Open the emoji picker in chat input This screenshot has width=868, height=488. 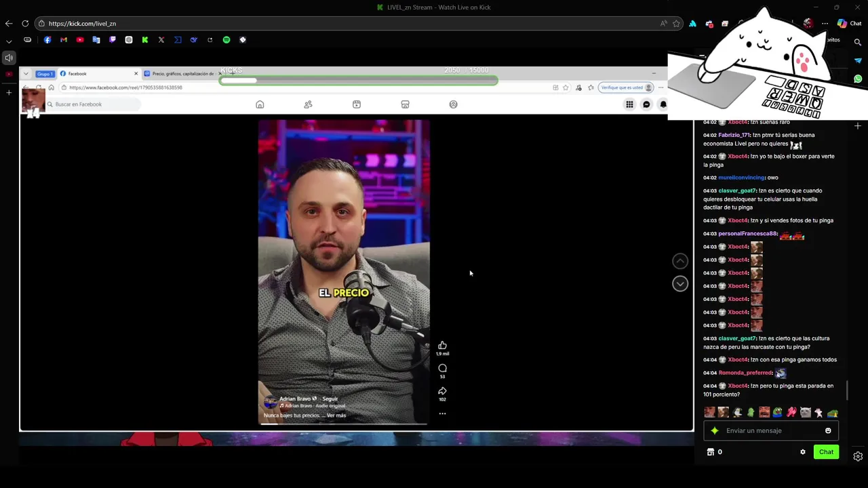tap(828, 430)
